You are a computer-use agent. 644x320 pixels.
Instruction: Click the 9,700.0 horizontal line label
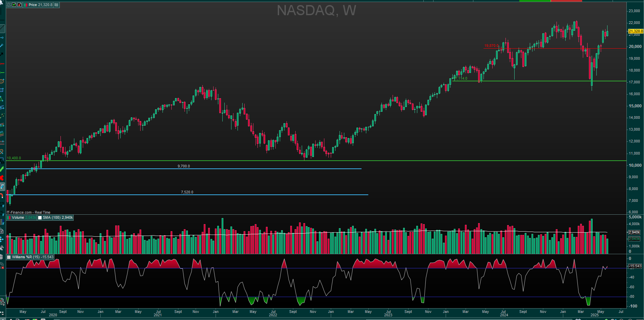tap(184, 166)
